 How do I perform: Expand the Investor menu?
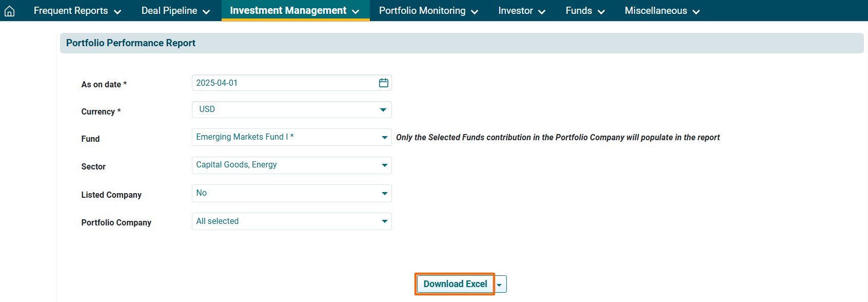[x=521, y=11]
